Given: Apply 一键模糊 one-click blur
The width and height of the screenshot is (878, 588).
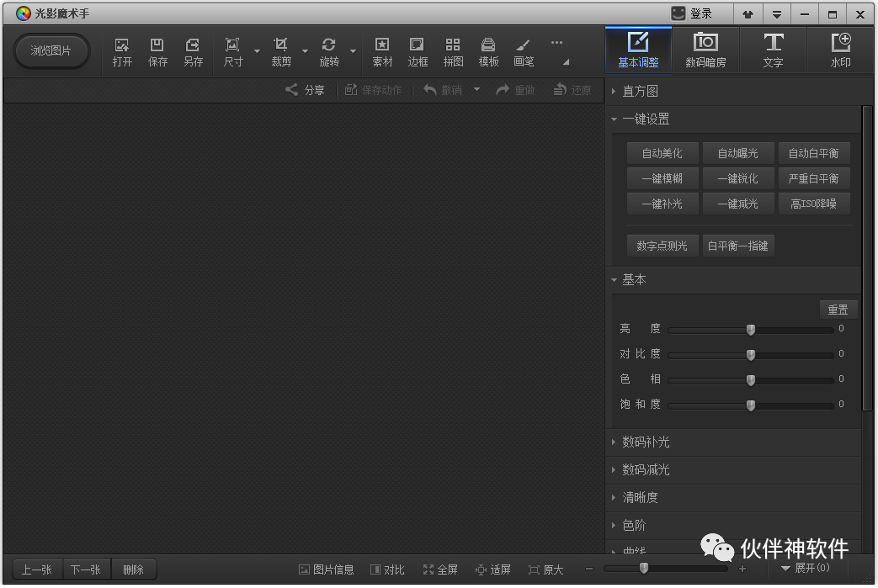Looking at the screenshot, I should [x=662, y=178].
